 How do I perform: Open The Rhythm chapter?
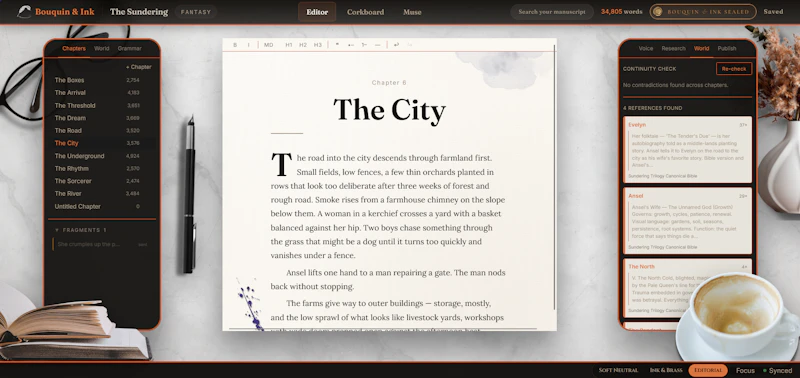[x=97, y=168]
